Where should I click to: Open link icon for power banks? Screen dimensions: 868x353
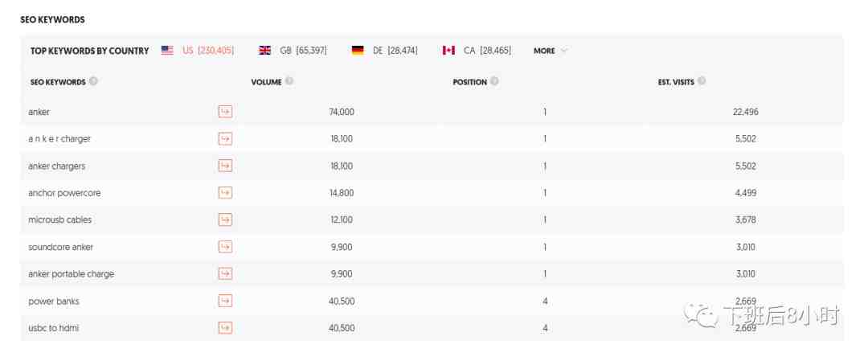pyautogui.click(x=225, y=301)
